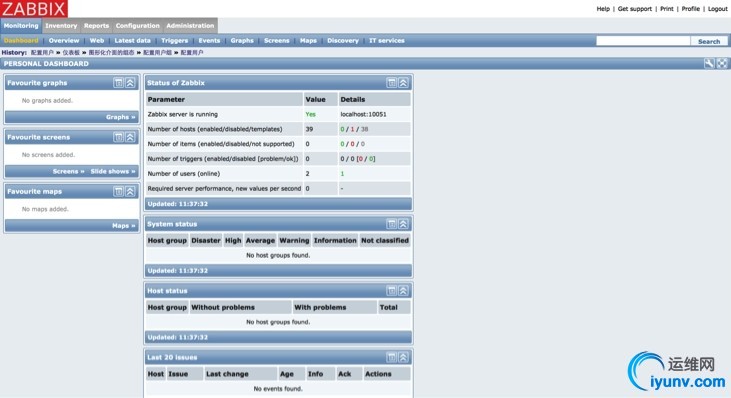
Task: Switch to Reports tab
Action: pyautogui.click(x=97, y=26)
